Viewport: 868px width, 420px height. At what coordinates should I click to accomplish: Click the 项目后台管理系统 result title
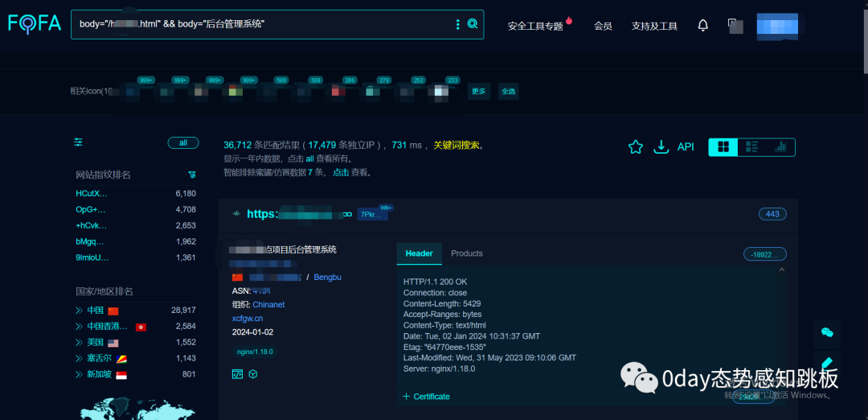click(302, 250)
